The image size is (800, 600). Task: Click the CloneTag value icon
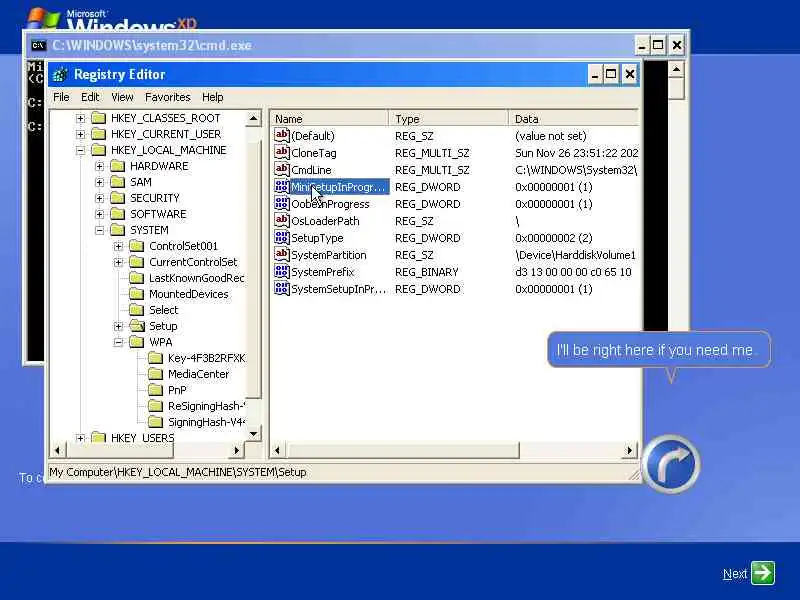pyautogui.click(x=282, y=153)
